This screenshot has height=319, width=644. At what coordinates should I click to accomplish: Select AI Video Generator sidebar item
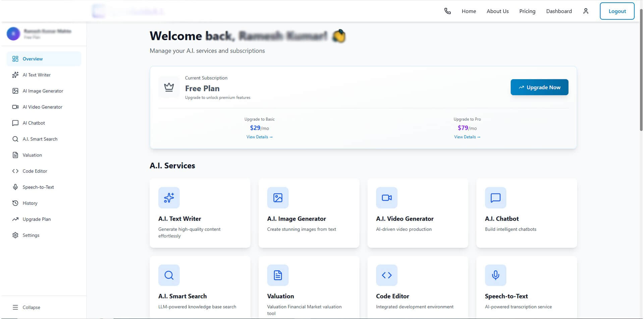[44, 107]
